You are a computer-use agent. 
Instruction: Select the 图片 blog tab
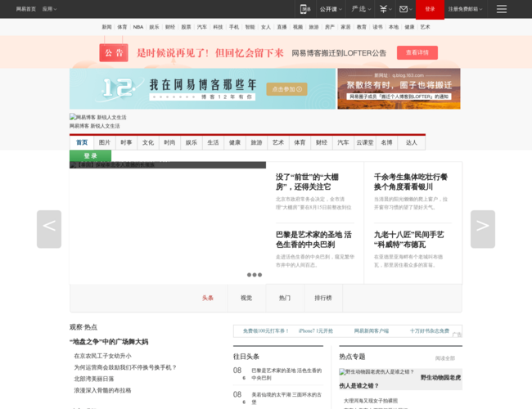105,142
